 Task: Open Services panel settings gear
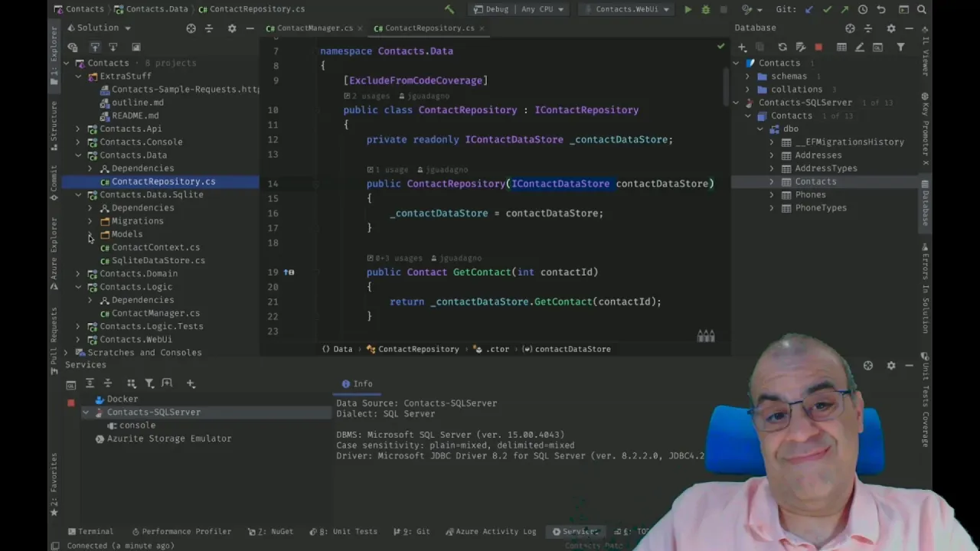tap(890, 365)
